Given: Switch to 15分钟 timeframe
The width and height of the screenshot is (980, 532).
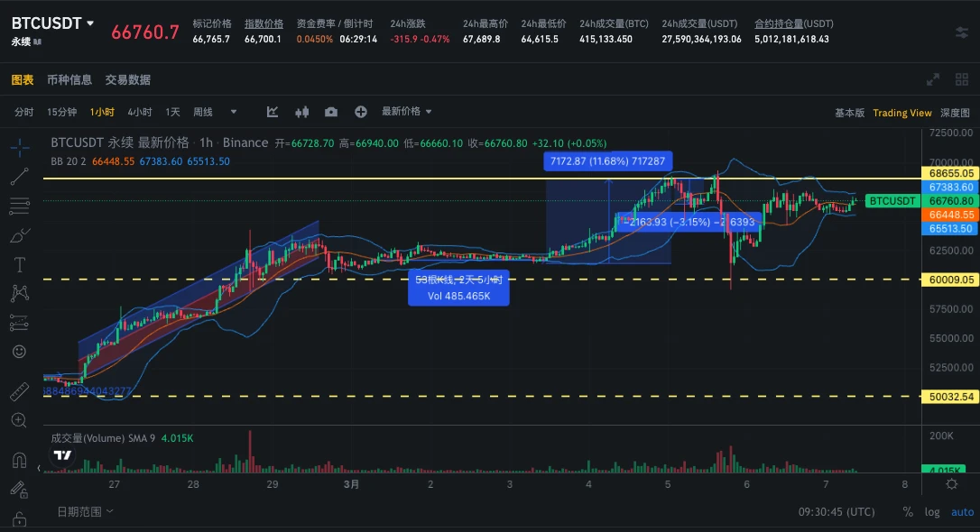Looking at the screenshot, I should coord(62,112).
